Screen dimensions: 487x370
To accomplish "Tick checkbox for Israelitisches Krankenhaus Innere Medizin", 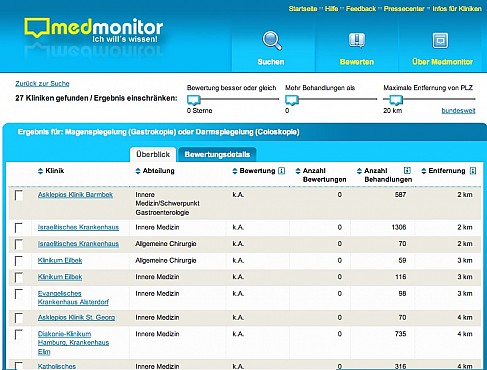I will coord(19,228).
